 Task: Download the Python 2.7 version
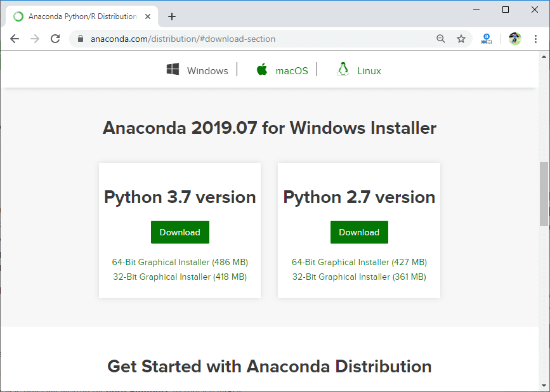[359, 232]
